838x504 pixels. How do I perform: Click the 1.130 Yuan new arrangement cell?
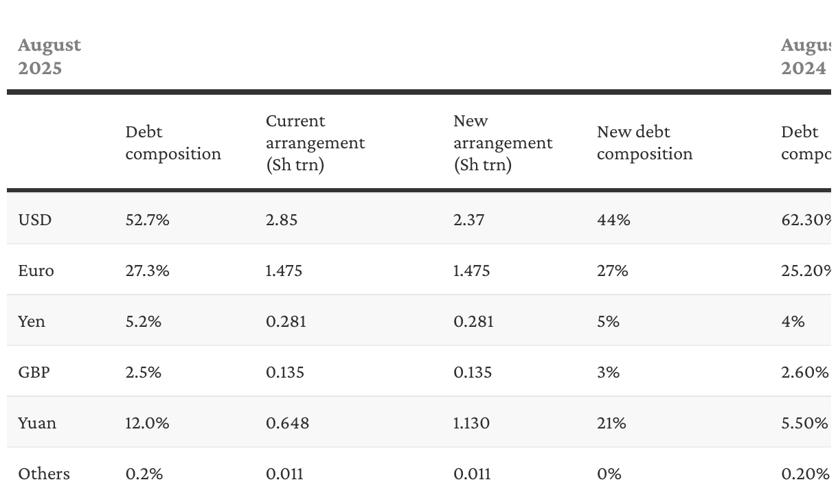(472, 423)
